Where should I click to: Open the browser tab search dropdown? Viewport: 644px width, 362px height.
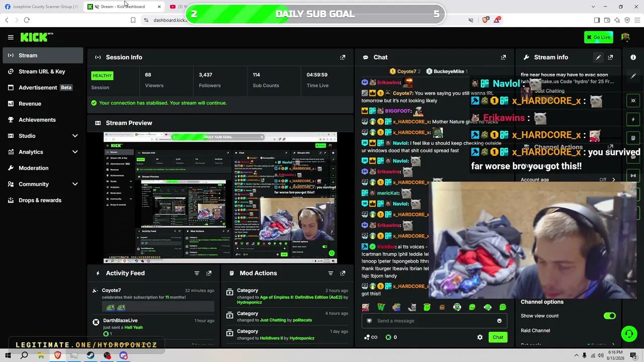[593, 7]
